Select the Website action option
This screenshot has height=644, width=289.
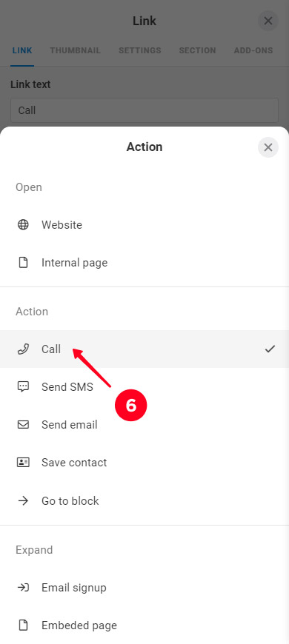144,225
